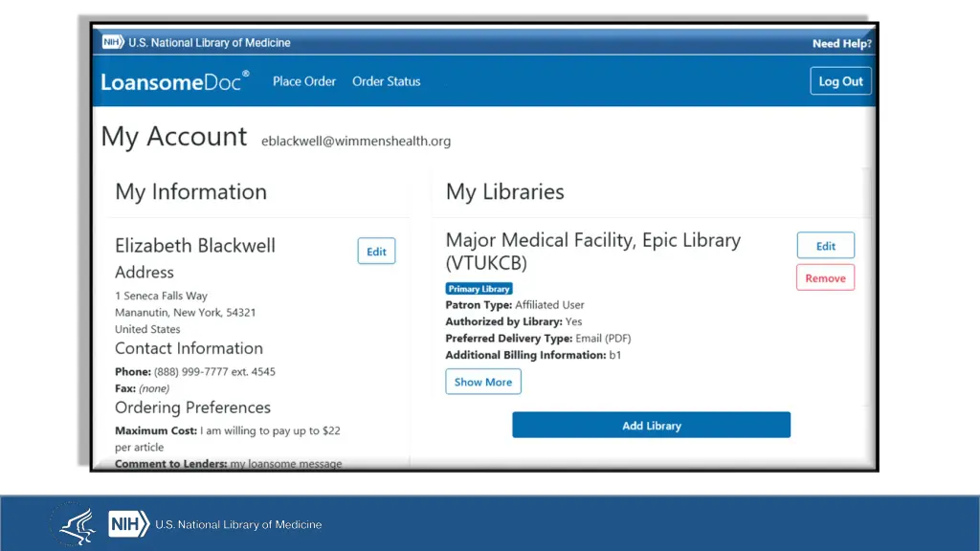Image resolution: width=980 pixels, height=551 pixels.
Task: Edit the Major Medical Facility library entry
Action: [825, 246]
